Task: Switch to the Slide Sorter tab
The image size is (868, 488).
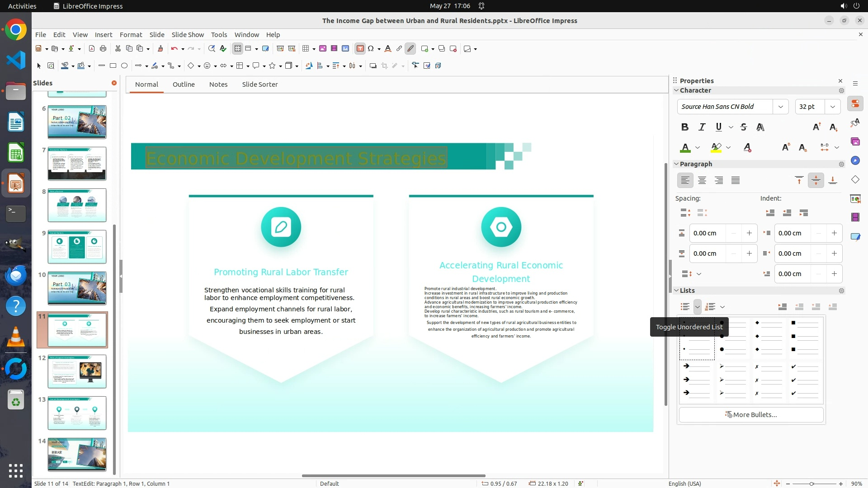Action: click(259, 84)
